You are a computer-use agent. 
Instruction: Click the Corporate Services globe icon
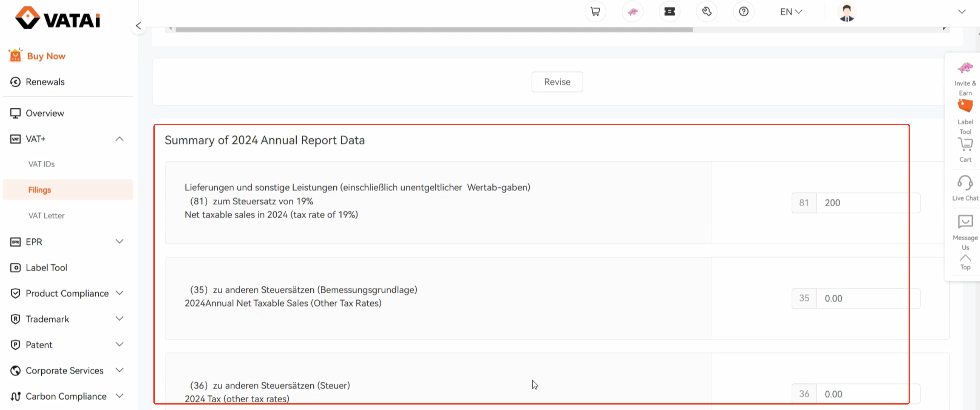coord(15,371)
